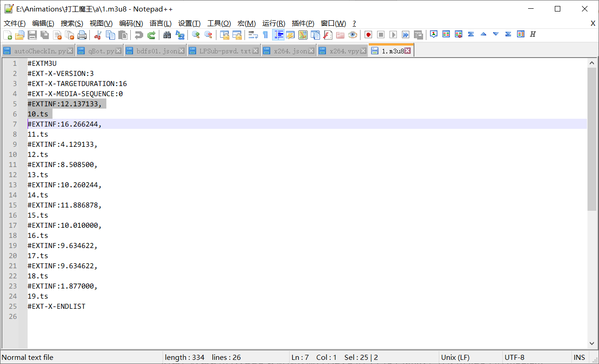Screen dimensions: 599x364
Task: Redo the last undone edit
Action: tap(151, 35)
